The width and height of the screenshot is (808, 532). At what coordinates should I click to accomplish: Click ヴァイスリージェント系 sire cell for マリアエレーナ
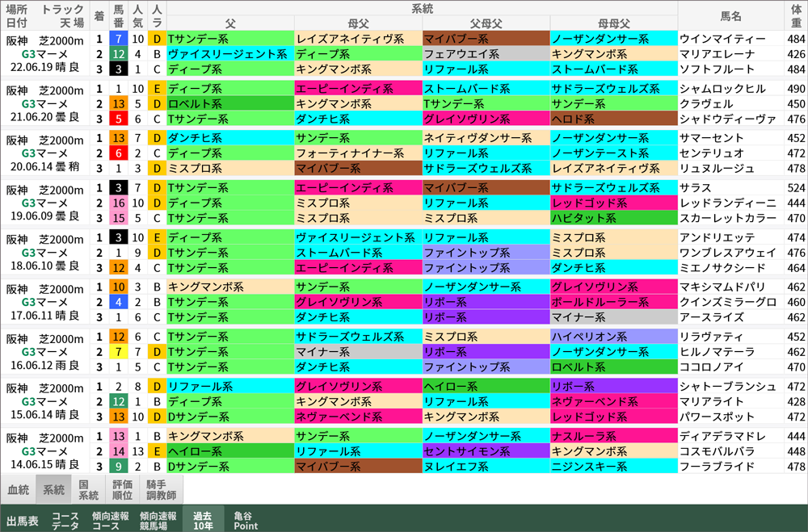pos(230,54)
